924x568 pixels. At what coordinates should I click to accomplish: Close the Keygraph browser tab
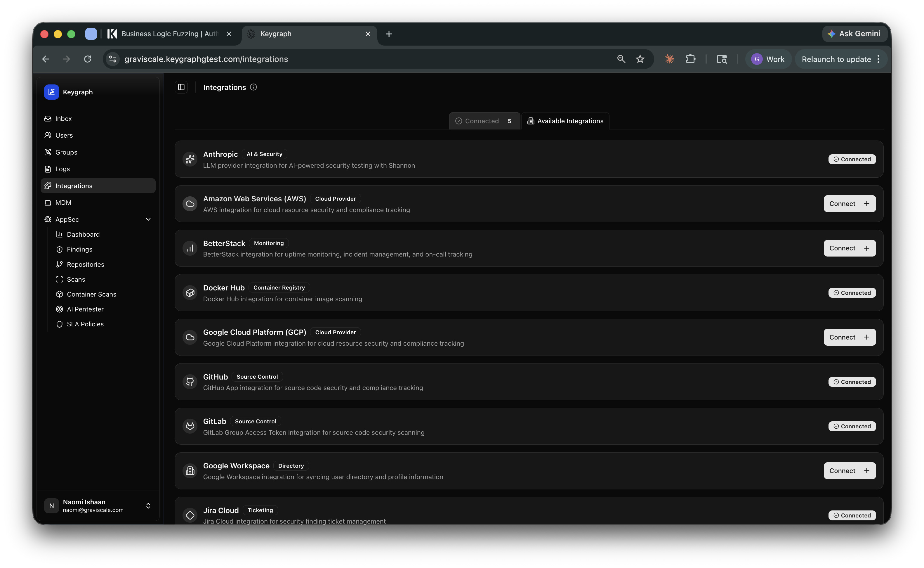click(x=368, y=34)
